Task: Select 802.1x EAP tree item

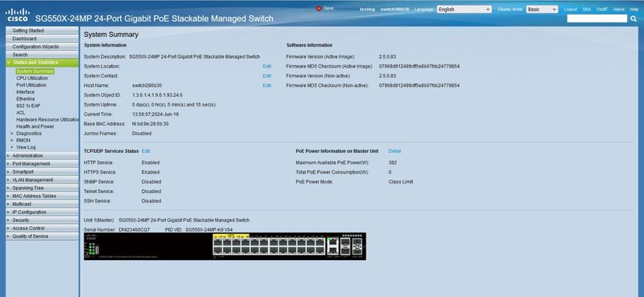Action: pos(28,105)
